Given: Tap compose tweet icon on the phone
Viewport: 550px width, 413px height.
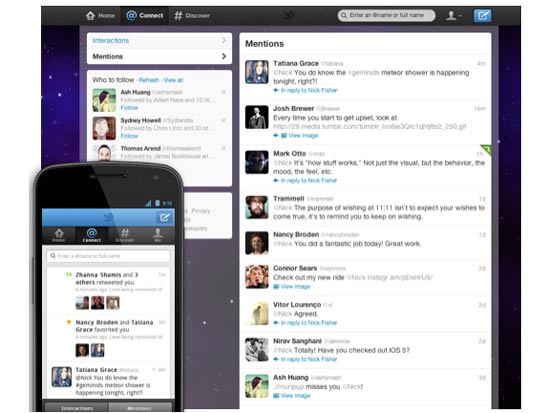Looking at the screenshot, I should 164,218.
